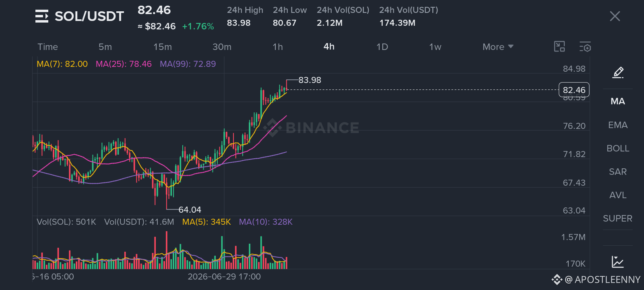Close the chart view with the X
Screen dimensions: 644x290
point(615,16)
